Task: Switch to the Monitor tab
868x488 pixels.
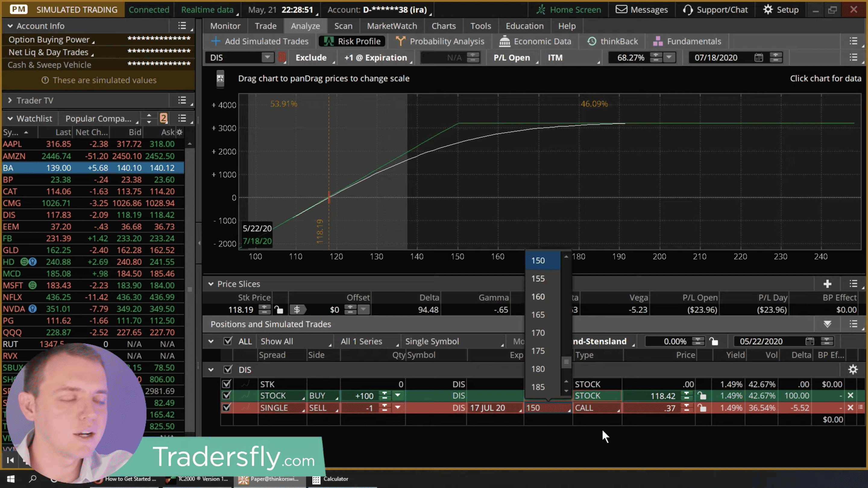Action: (225, 26)
